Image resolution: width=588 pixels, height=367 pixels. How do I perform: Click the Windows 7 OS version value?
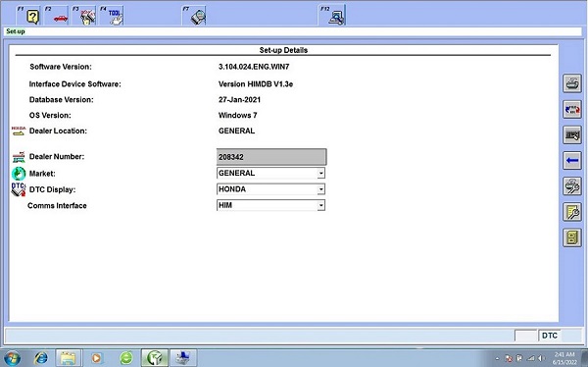pyautogui.click(x=238, y=116)
